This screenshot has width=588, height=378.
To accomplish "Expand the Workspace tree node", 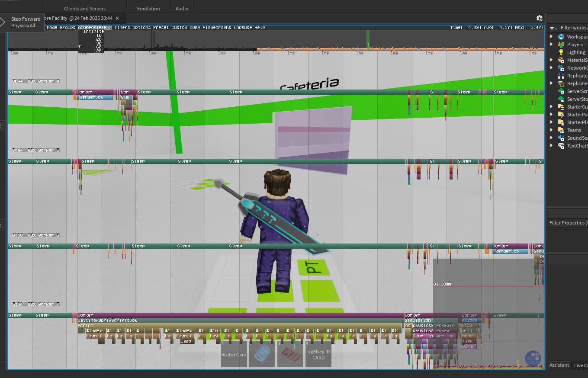I will tap(551, 37).
